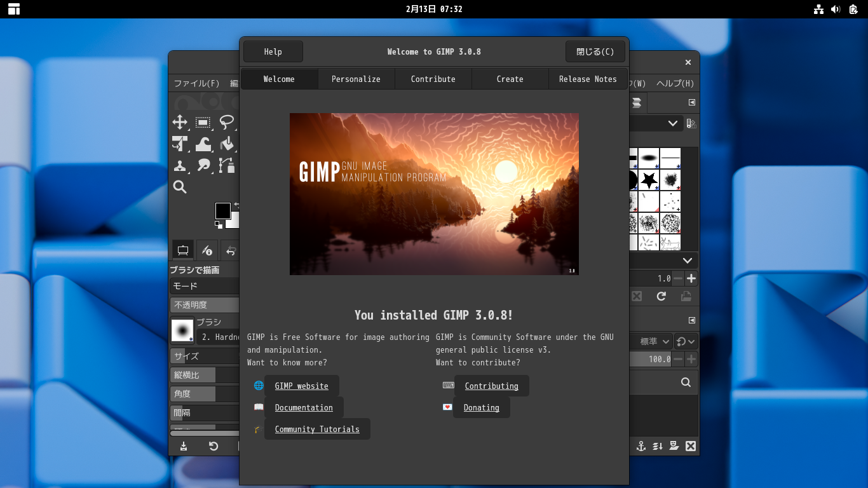Reset tool options to defaults icon

click(214, 446)
